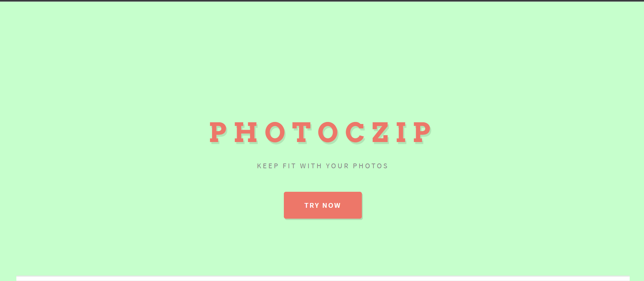This screenshot has width=644, height=281.
Task: Click the TRY NOW button
Action: pyautogui.click(x=323, y=205)
